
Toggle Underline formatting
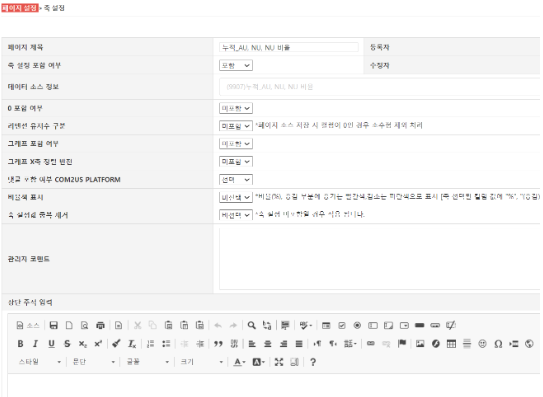(51, 344)
